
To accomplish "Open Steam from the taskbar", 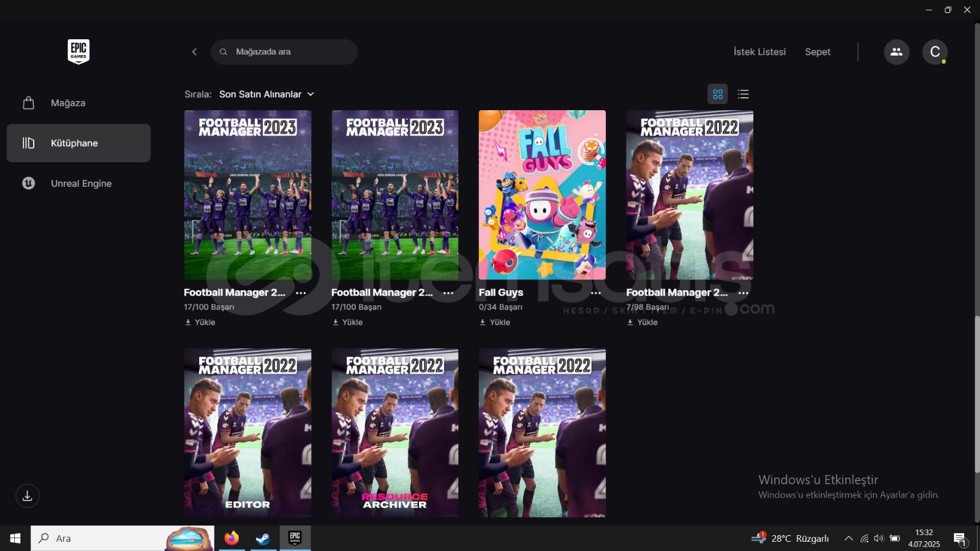I will coord(263,538).
